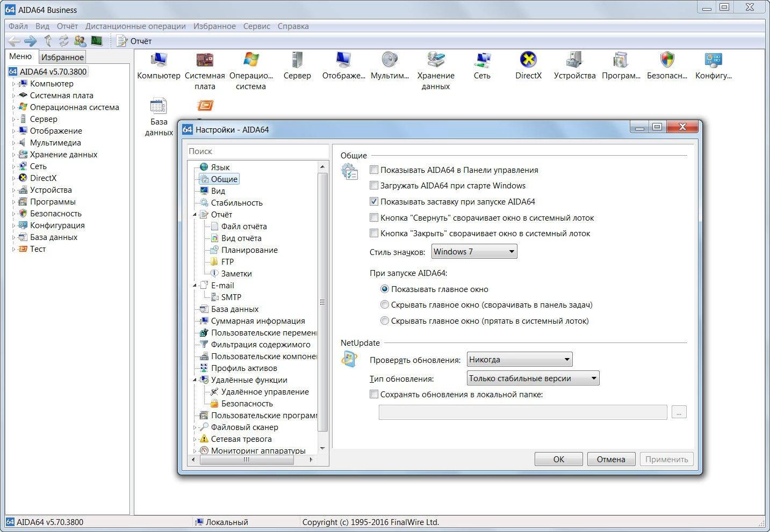Open the DirectX icon in main pane
This screenshot has width=770, height=532.
coord(528,60)
